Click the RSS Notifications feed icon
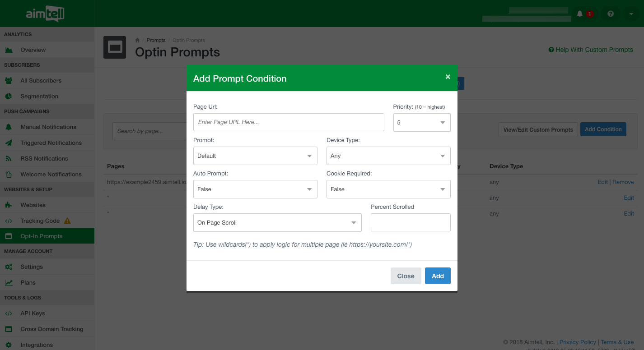The image size is (644, 350). click(9, 158)
